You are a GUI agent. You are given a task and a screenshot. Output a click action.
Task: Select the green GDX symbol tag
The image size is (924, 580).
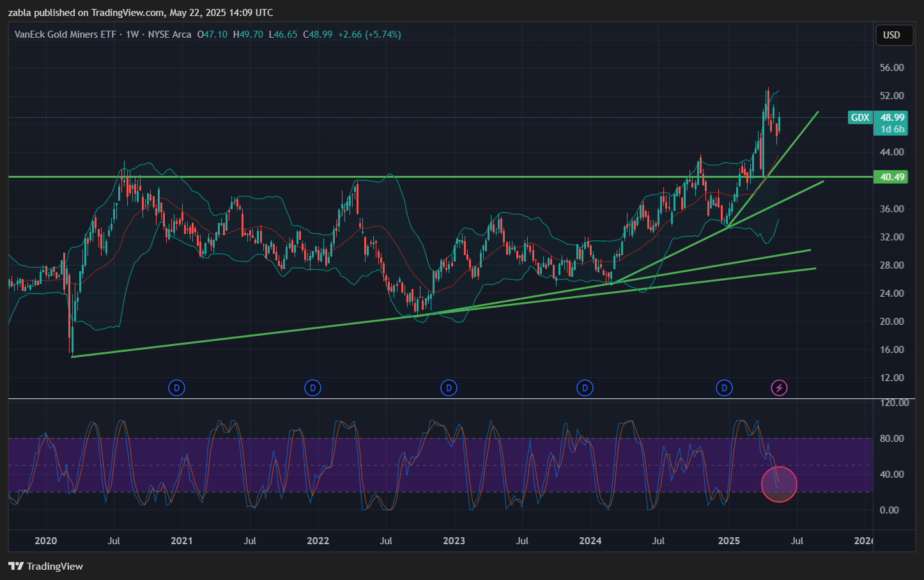[860, 118]
